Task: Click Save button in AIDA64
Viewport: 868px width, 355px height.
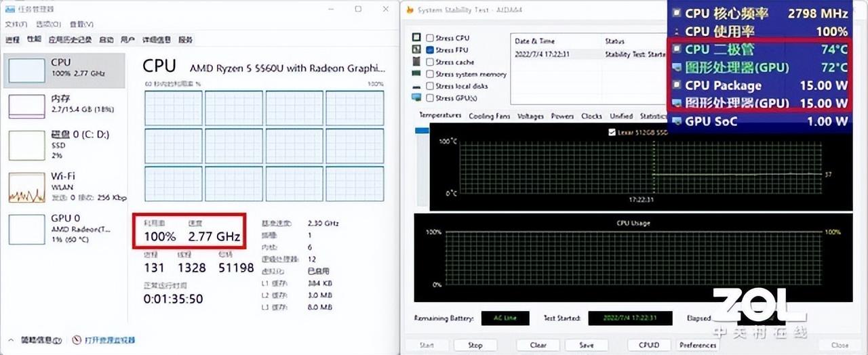Action: 587,345
